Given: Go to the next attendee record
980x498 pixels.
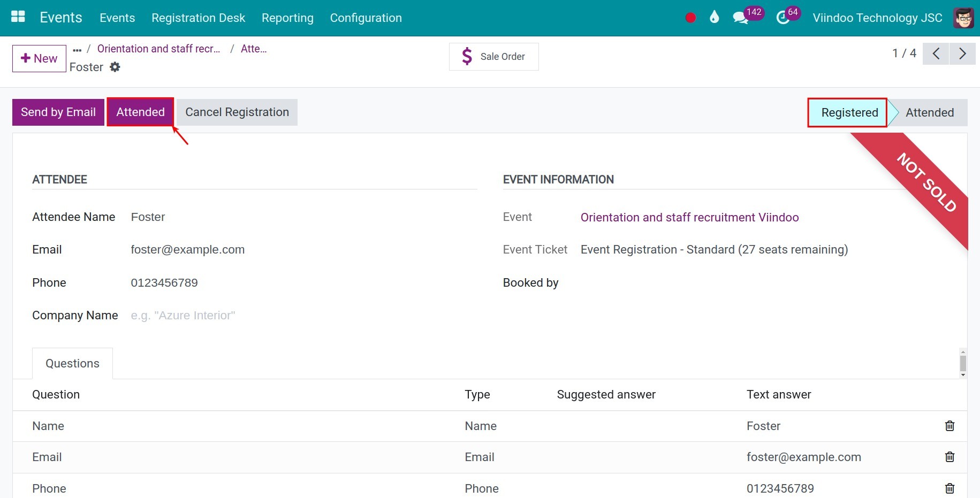Looking at the screenshot, I should click(962, 53).
